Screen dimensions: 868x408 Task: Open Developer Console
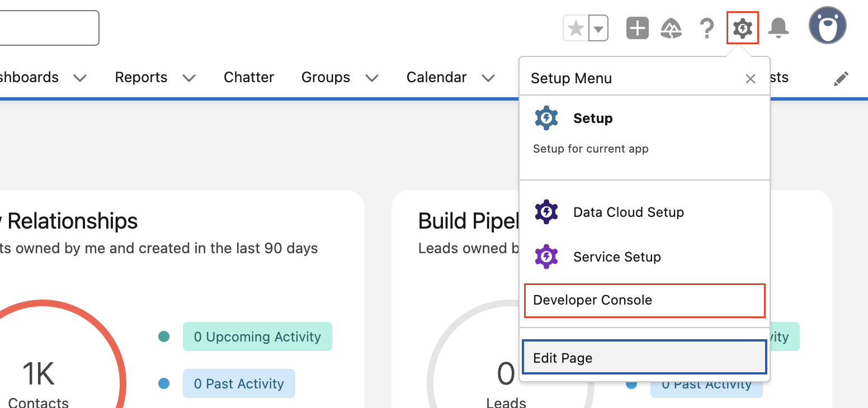click(x=645, y=300)
